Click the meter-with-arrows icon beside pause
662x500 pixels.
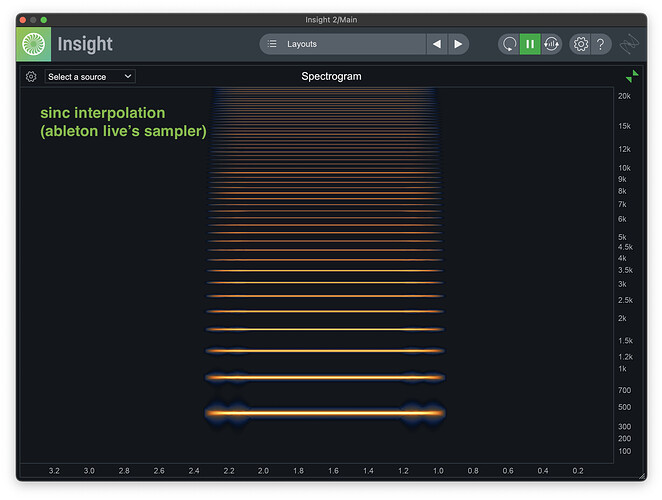551,44
